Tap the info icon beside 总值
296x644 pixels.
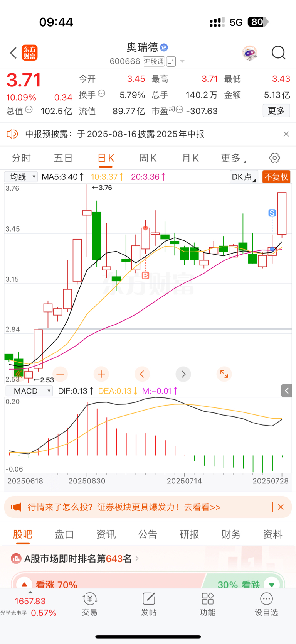(x=29, y=110)
